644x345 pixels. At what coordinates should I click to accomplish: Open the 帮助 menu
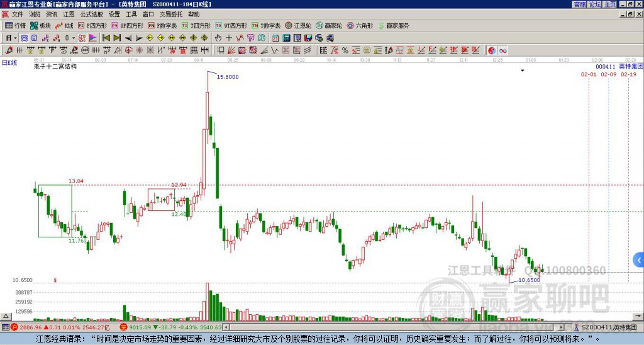194,14
